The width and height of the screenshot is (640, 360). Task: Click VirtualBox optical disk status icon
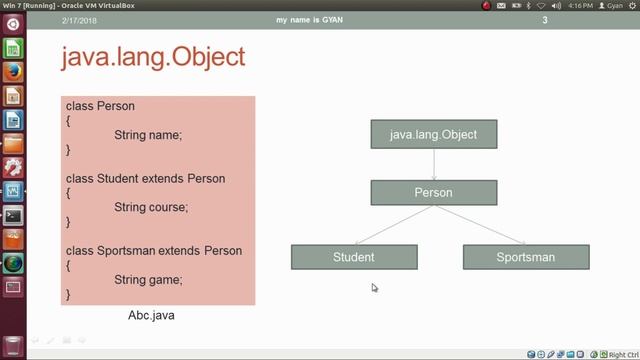(x=541, y=354)
